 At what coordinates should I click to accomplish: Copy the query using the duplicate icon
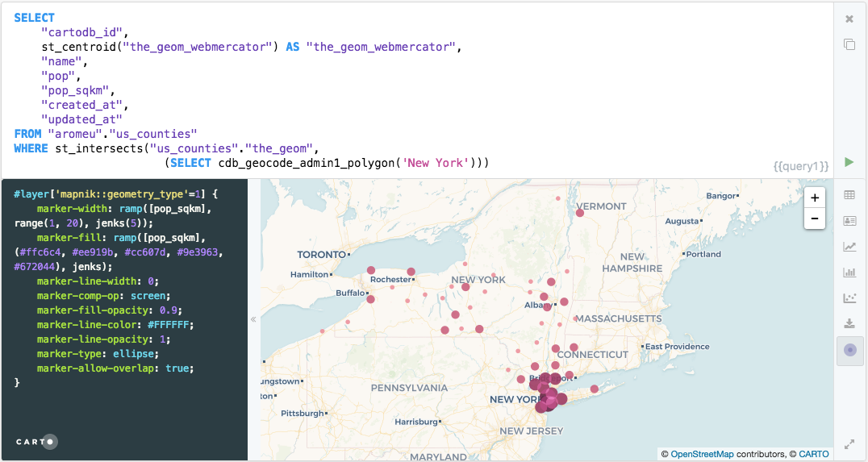point(849,44)
